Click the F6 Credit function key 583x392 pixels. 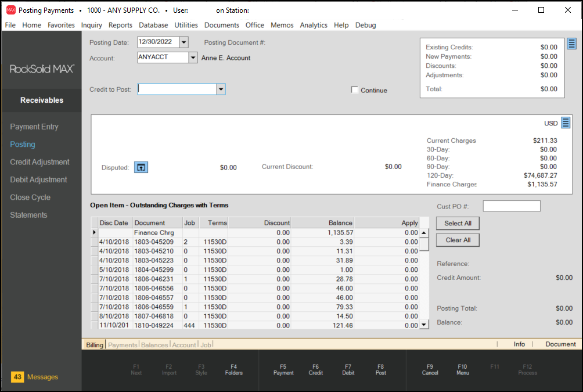coord(315,370)
